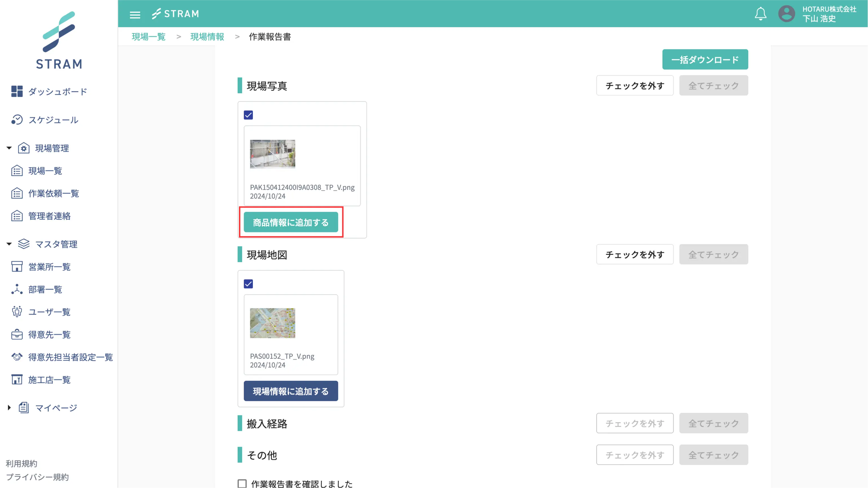Check 作業報告書を確認しました checkbox
This screenshot has height=488, width=868.
(x=242, y=483)
